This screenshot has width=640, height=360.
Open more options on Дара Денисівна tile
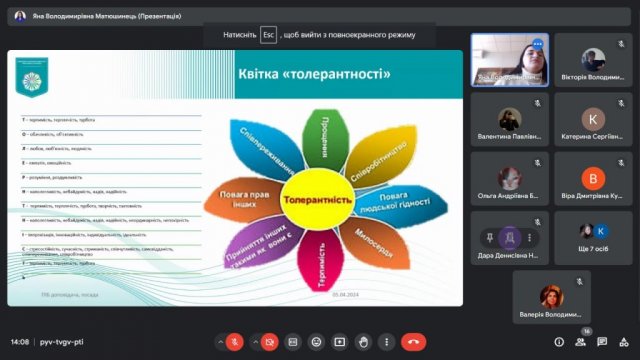(x=529, y=238)
